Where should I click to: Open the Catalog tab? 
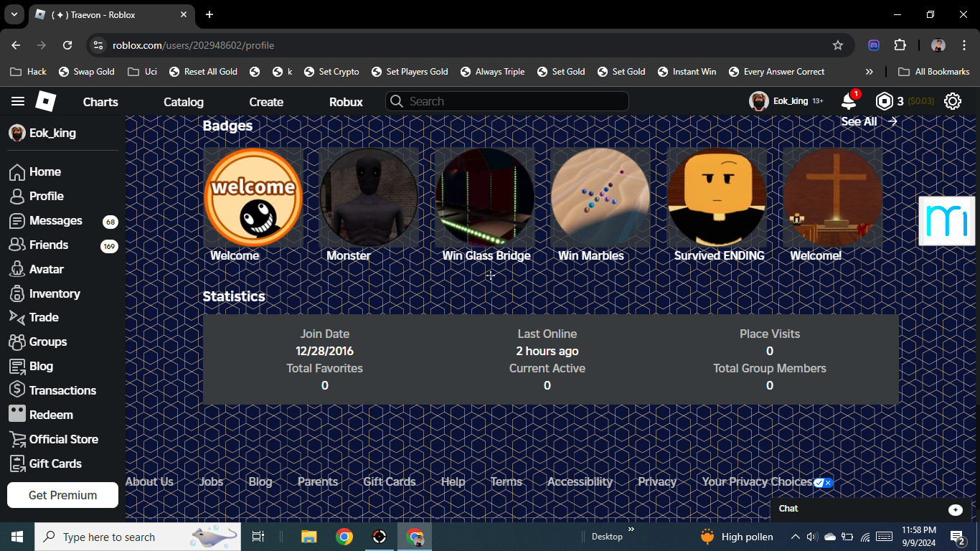(184, 102)
